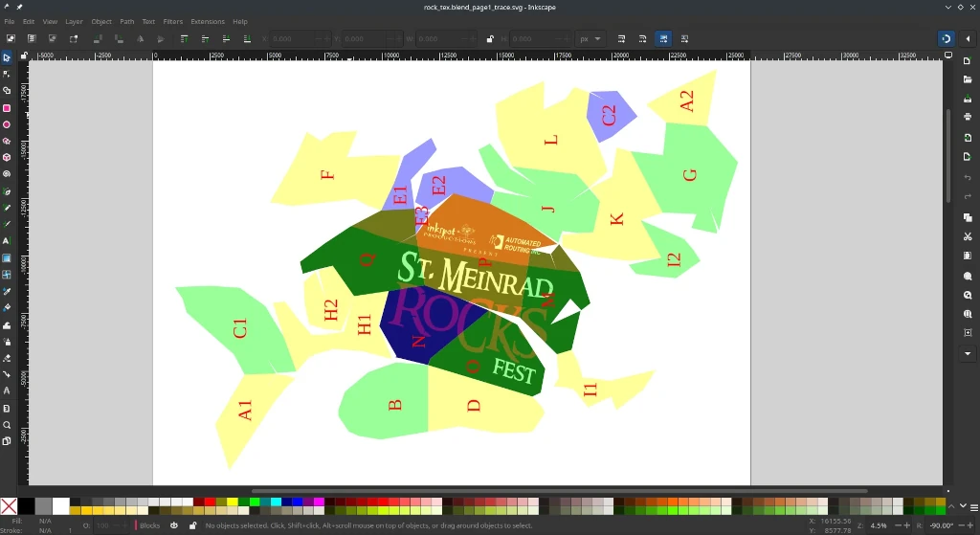
Task: Select the Ellipse tool
Action: 7,124
